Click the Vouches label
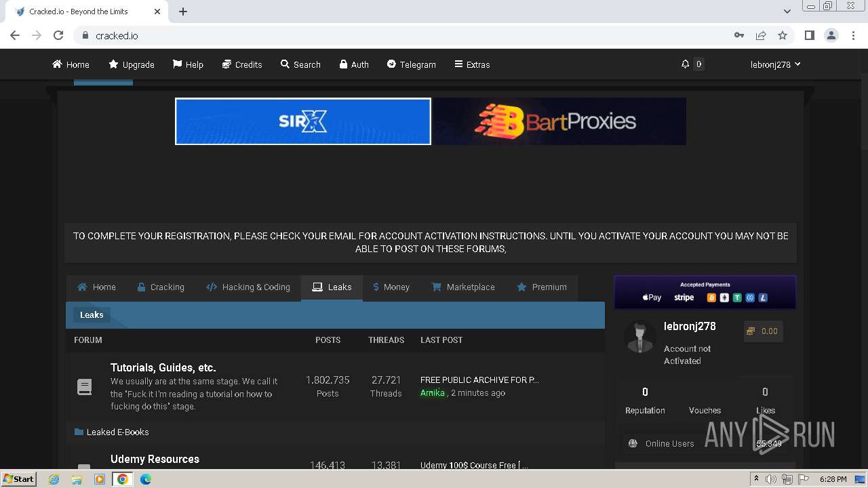Image resolution: width=868 pixels, height=488 pixels. click(x=705, y=411)
